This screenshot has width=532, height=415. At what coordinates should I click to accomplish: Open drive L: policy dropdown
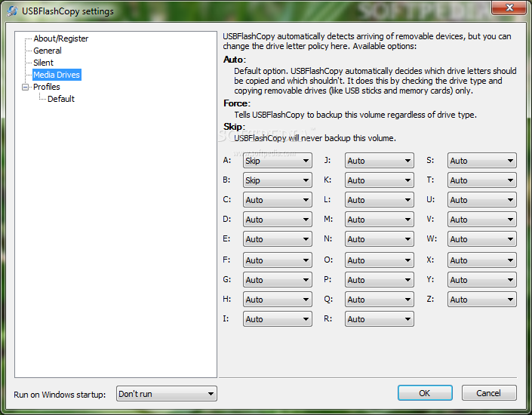tap(380, 200)
